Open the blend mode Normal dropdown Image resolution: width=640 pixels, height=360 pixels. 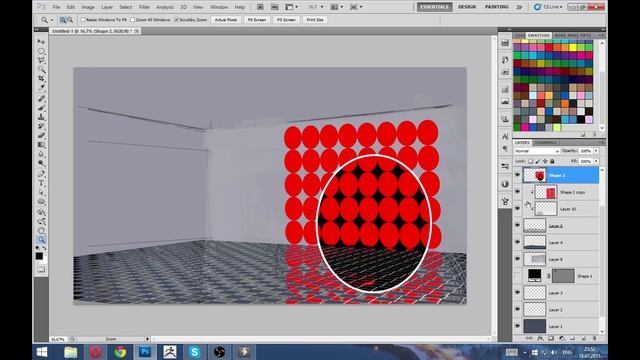[x=536, y=151]
